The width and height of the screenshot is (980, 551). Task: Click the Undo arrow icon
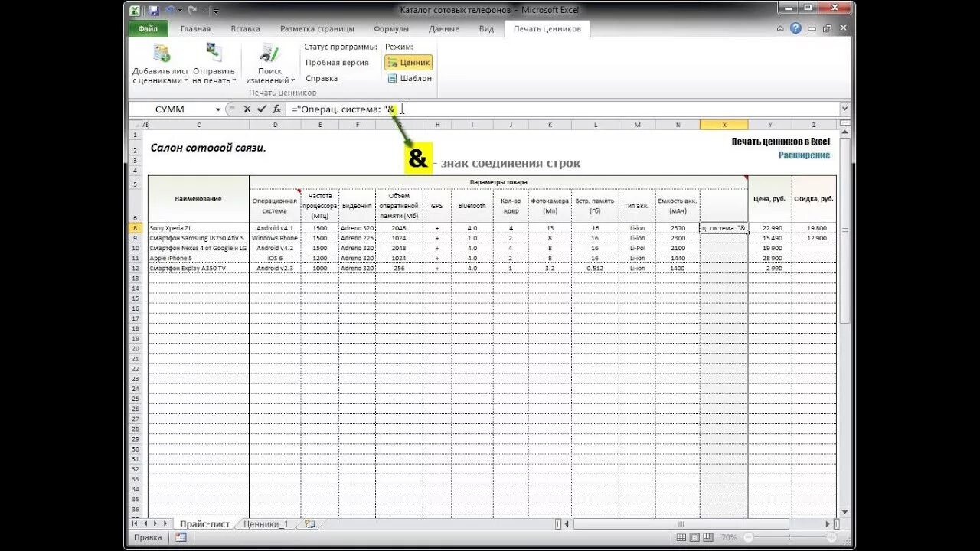tap(169, 10)
